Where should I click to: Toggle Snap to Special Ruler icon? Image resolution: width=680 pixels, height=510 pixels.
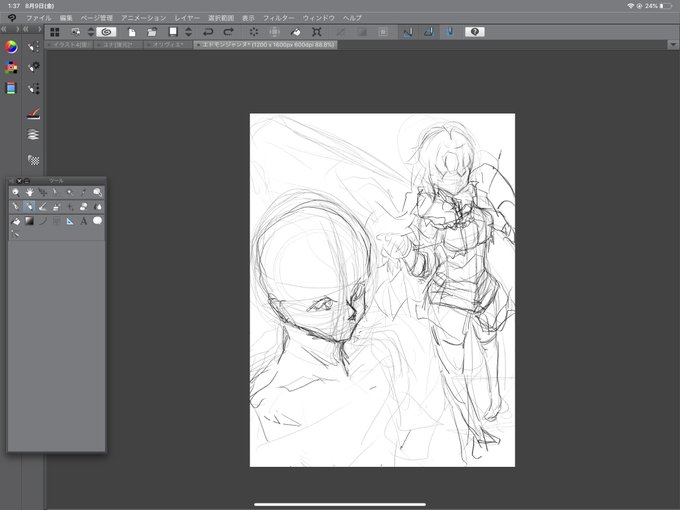pos(428,32)
